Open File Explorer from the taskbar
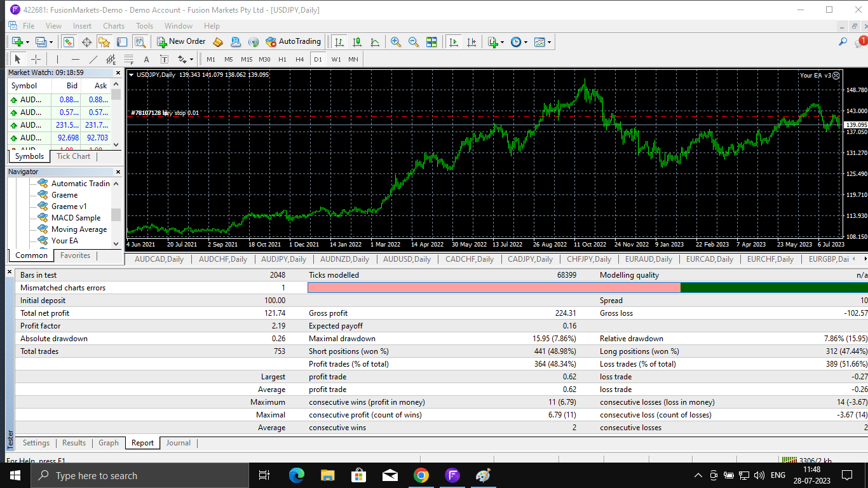This screenshot has height=488, width=868. click(327, 475)
